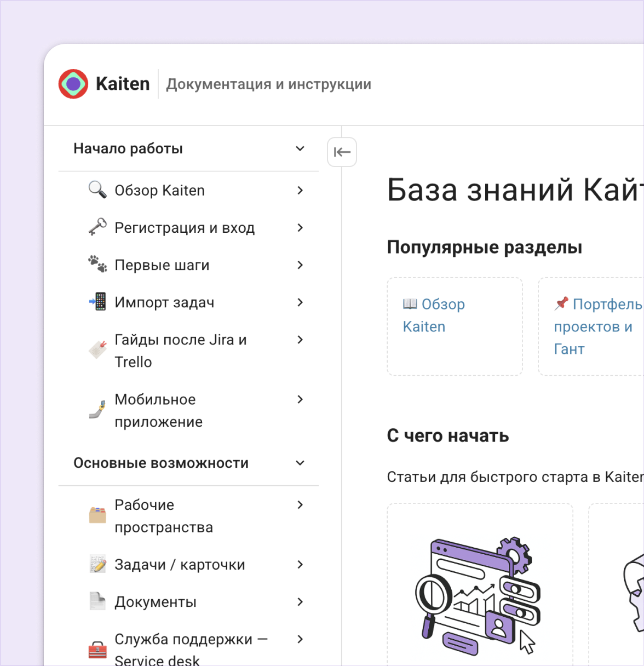Viewport: 644px width, 666px height.
Task: Open the Первые шаги sidebar item
Action: [x=162, y=265]
